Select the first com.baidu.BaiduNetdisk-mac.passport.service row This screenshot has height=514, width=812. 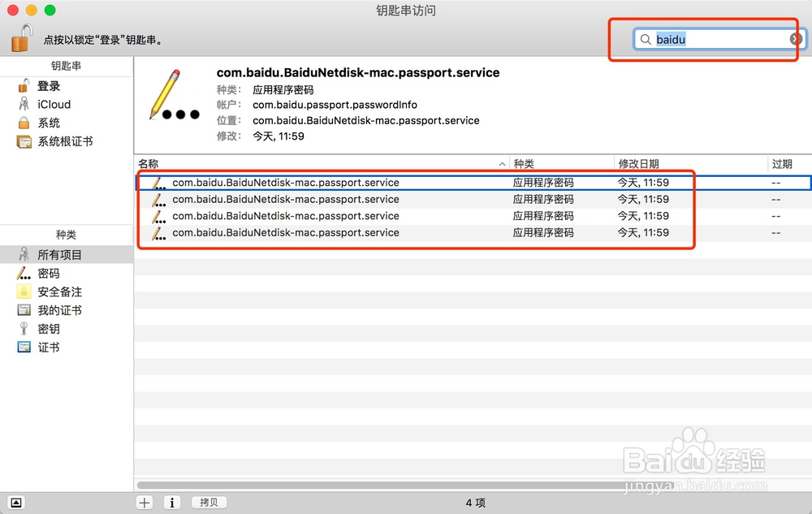coord(473,183)
